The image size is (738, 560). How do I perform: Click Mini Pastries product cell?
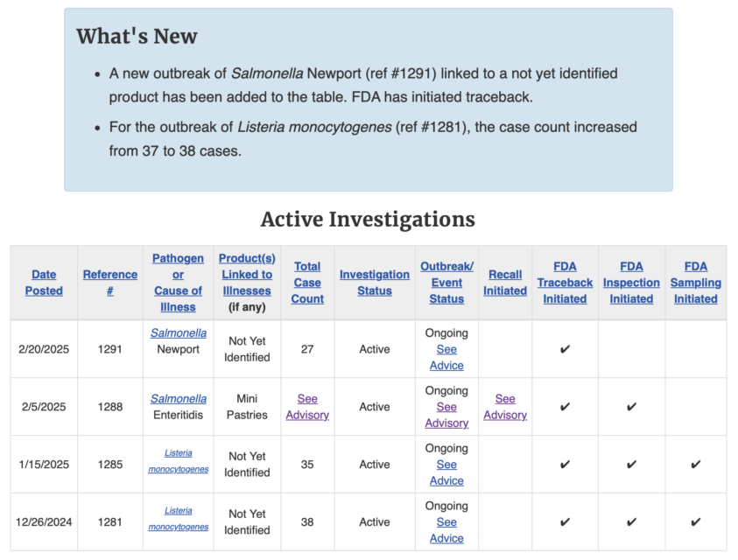[x=247, y=407]
